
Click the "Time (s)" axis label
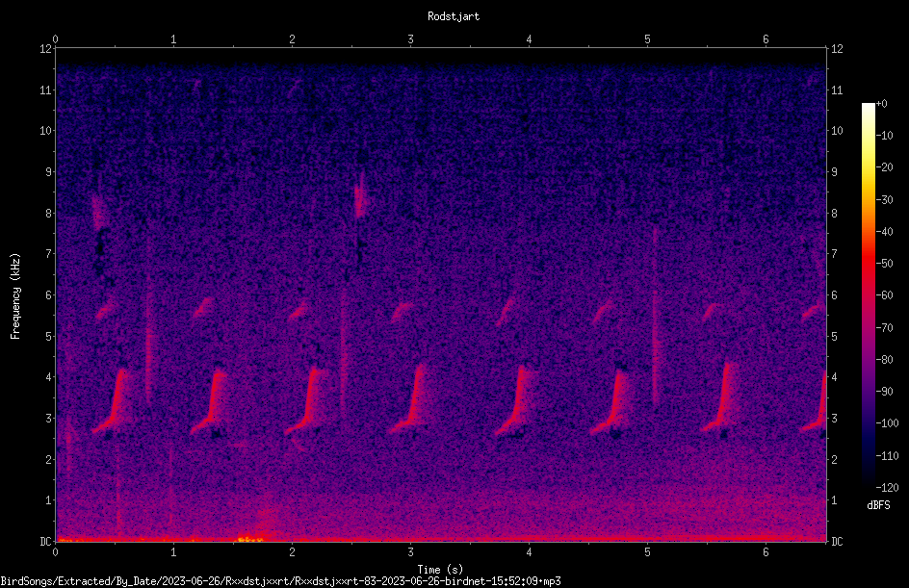pos(440,570)
